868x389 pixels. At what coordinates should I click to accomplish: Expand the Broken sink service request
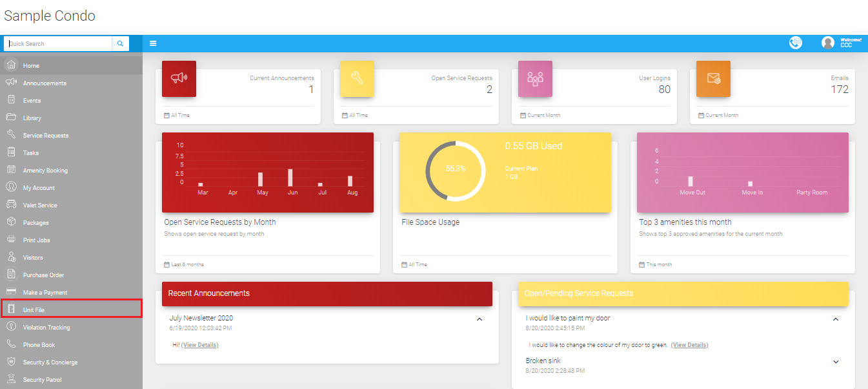(x=835, y=362)
